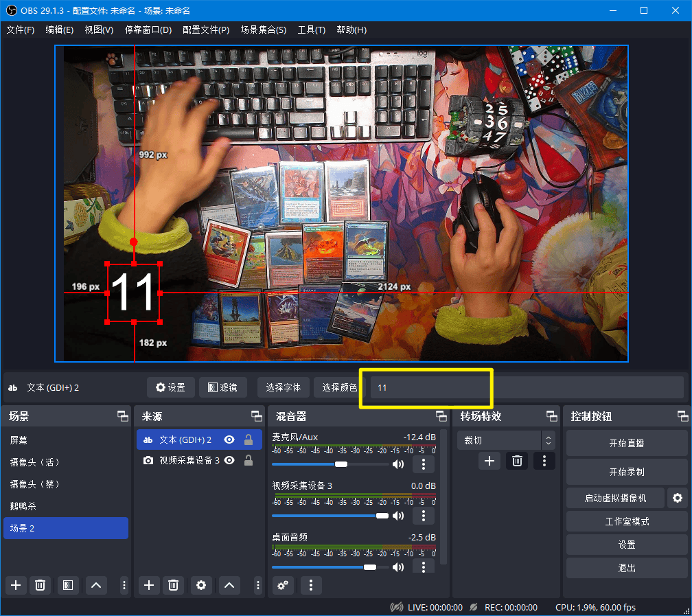
Task: Undock the 混音器 panel
Action: point(441,416)
